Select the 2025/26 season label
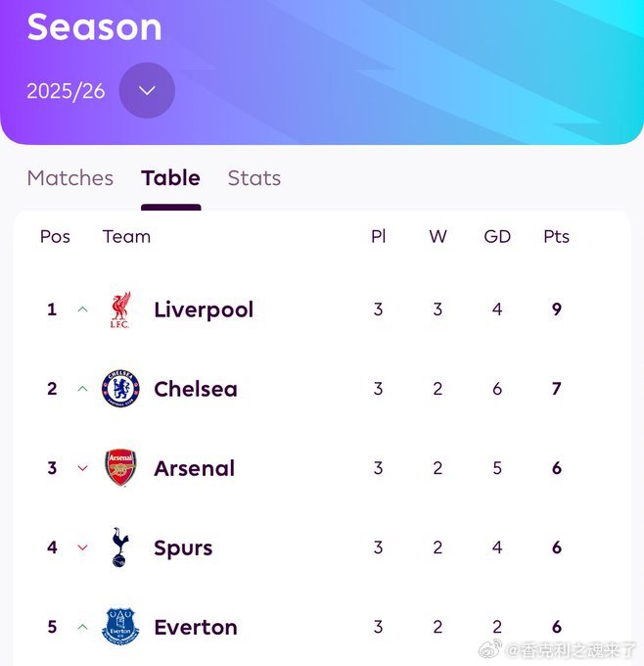The image size is (644, 666). 66,91
